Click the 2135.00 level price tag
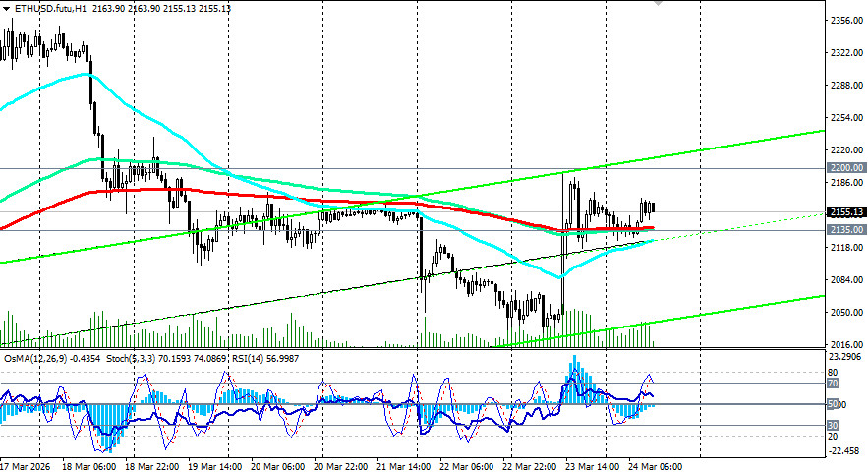The height and width of the screenshot is (475, 868). [x=846, y=230]
